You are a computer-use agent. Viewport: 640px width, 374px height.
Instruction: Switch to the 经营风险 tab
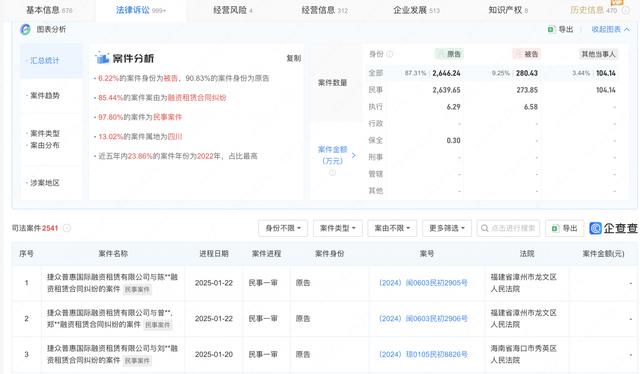[233, 10]
